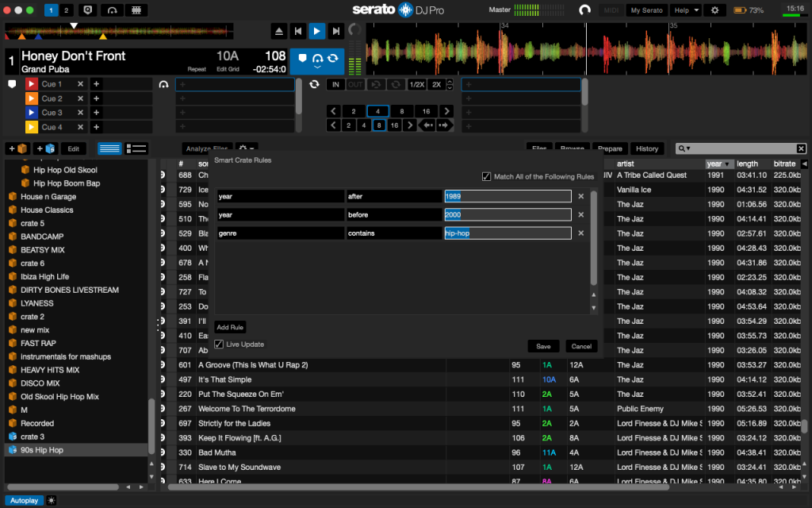Viewport: 812px width, 508px height.
Task: Toggle the Live Update checkbox
Action: pos(219,344)
